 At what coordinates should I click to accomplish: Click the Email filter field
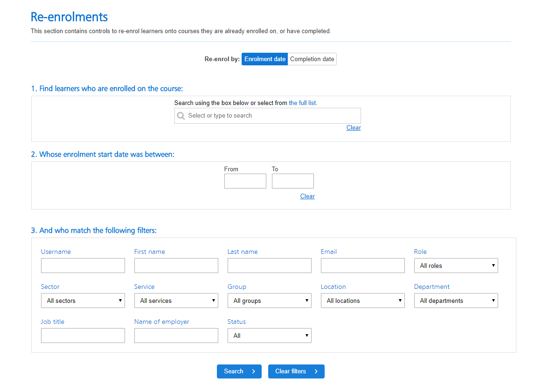362,266
